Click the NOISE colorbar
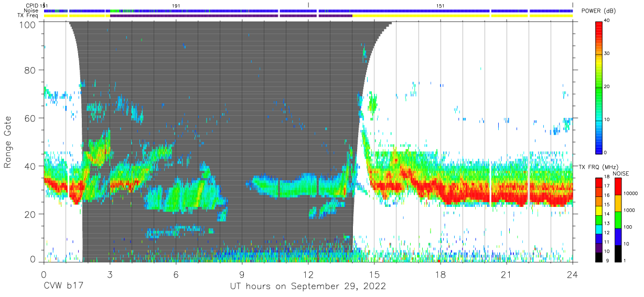The image size is (644, 297). [x=617, y=219]
